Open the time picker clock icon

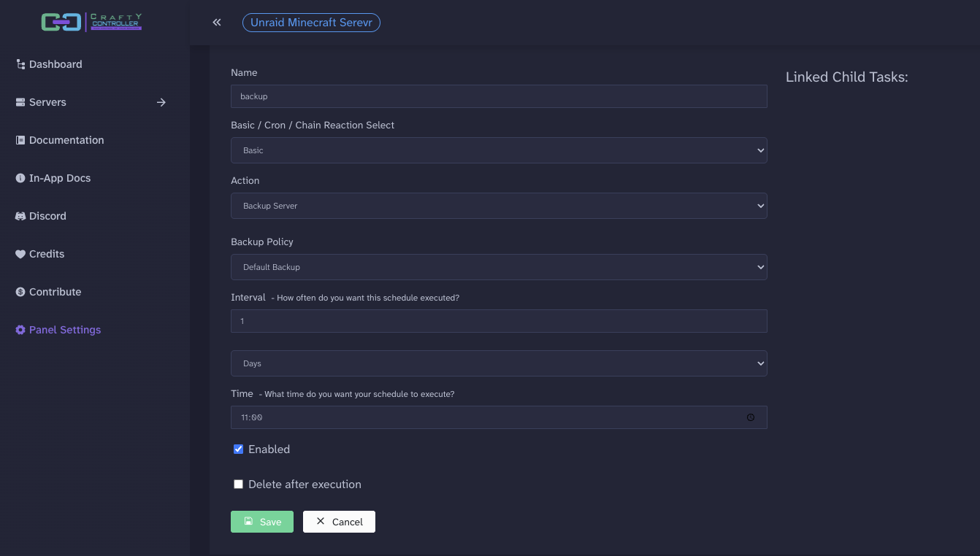751,417
